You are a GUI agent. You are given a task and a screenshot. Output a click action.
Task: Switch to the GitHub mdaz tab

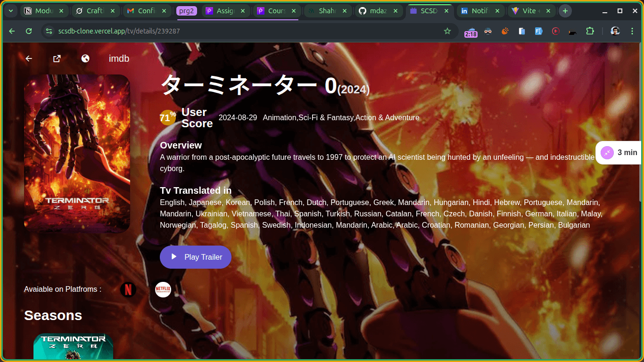(x=379, y=11)
